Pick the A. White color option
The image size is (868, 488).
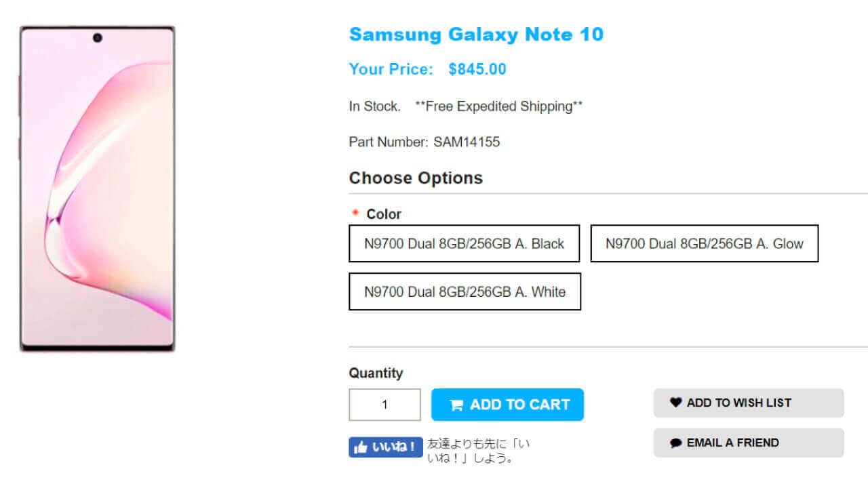pos(465,291)
